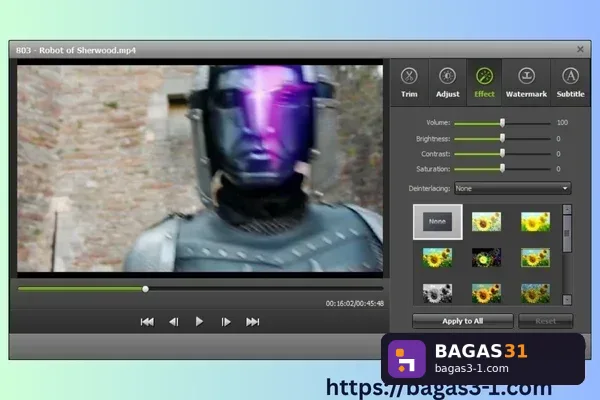Click the Volume value 100
Image resolution: width=600 pixels, height=400 pixels.
[562, 122]
